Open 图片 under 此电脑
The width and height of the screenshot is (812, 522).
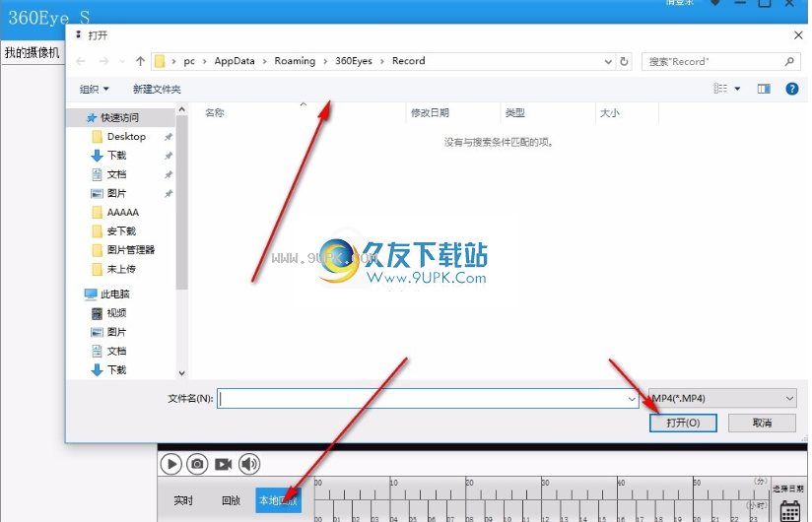(117, 332)
